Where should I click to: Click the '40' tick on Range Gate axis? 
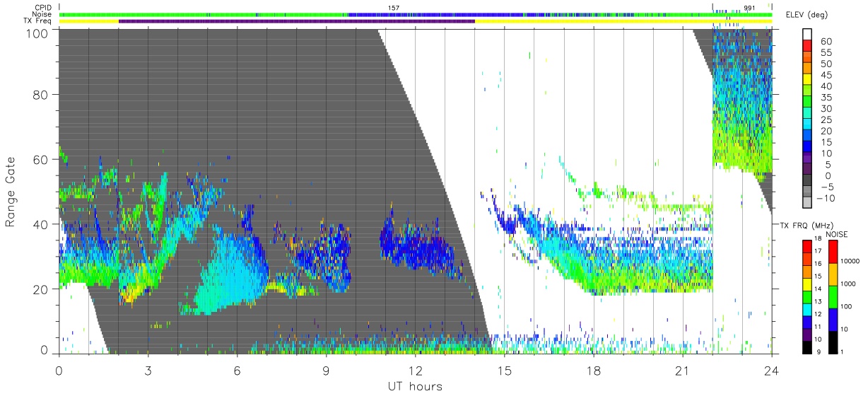coord(40,224)
